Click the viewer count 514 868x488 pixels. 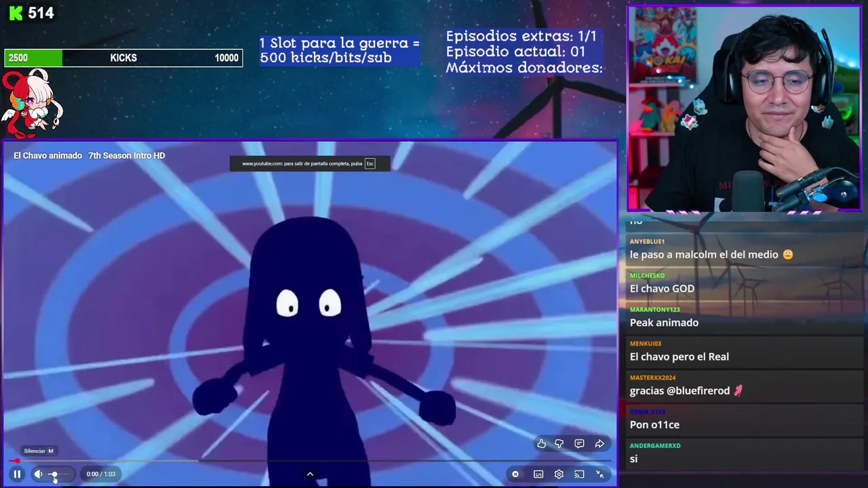(41, 13)
